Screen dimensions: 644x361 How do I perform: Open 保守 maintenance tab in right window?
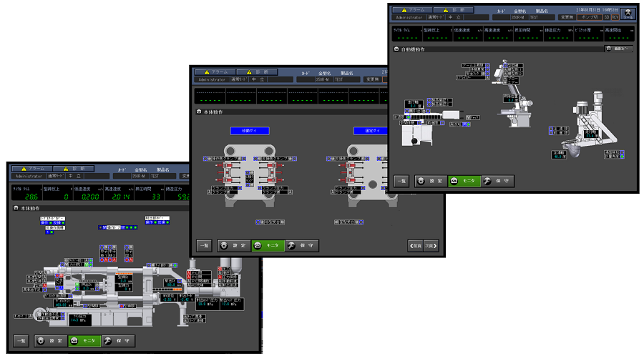(497, 182)
